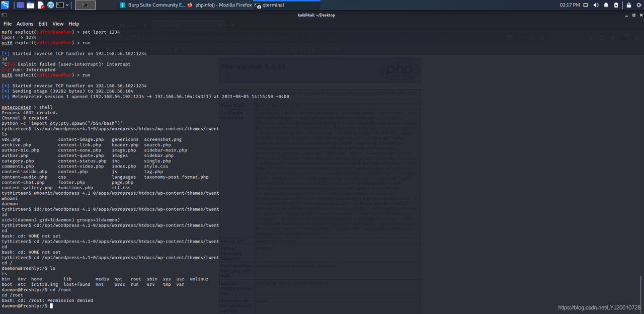Viewport: 644px width, 314px height.
Task: Click 'style.css' in file listing
Action: coord(156,166)
